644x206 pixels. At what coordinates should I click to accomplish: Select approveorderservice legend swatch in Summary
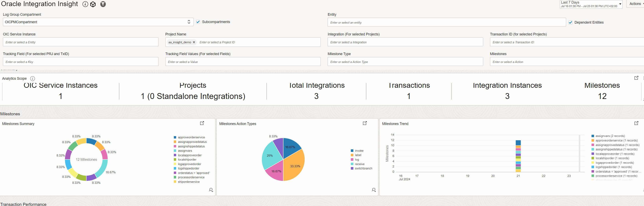(175, 138)
